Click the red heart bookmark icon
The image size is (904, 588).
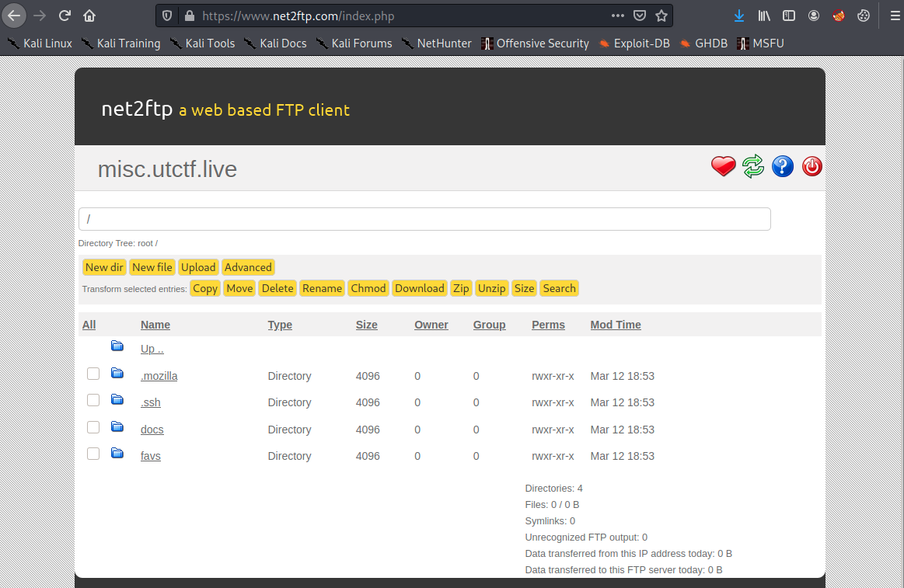coord(723,166)
